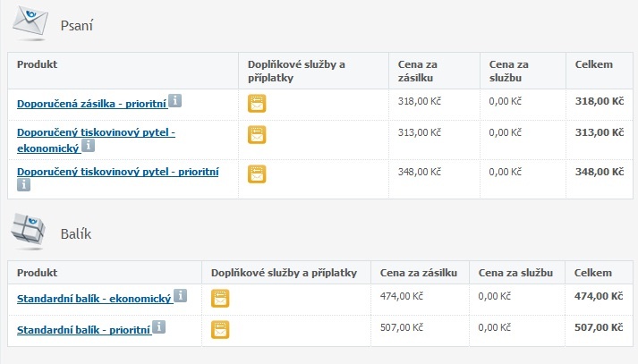Click info icon beside Standardní balík - ekonomický
Screen dimensions: 638x364
pyautogui.click(x=181, y=295)
